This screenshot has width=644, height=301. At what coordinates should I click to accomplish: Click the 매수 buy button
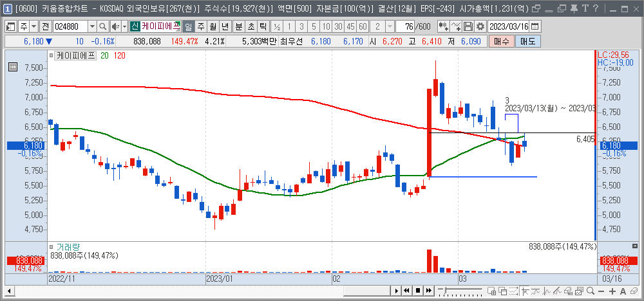click(501, 41)
